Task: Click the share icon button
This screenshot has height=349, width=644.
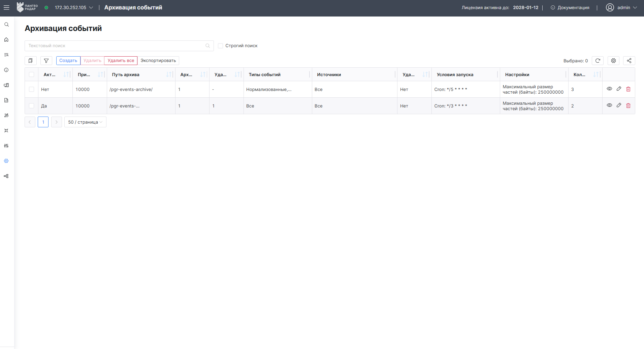Action: (x=629, y=61)
